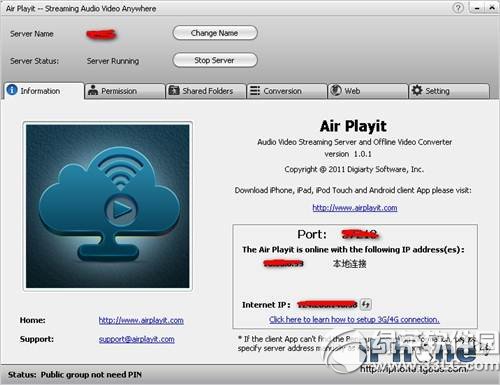Click the 3G/4G connection setup link
Screen dimensions: 500x385
tap(354, 320)
